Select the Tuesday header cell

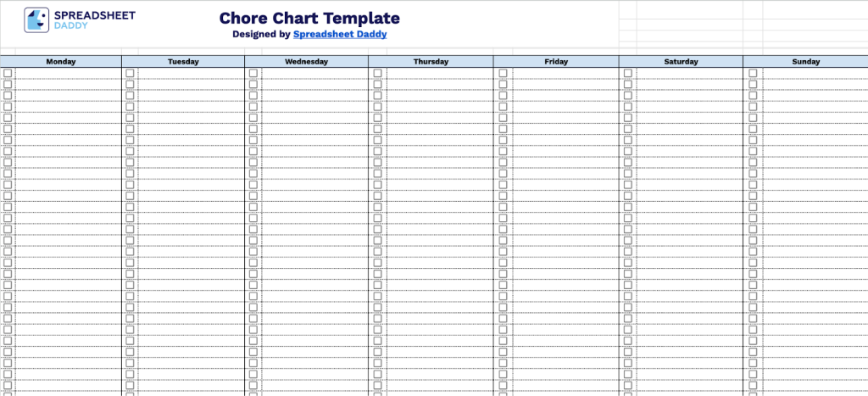click(183, 61)
